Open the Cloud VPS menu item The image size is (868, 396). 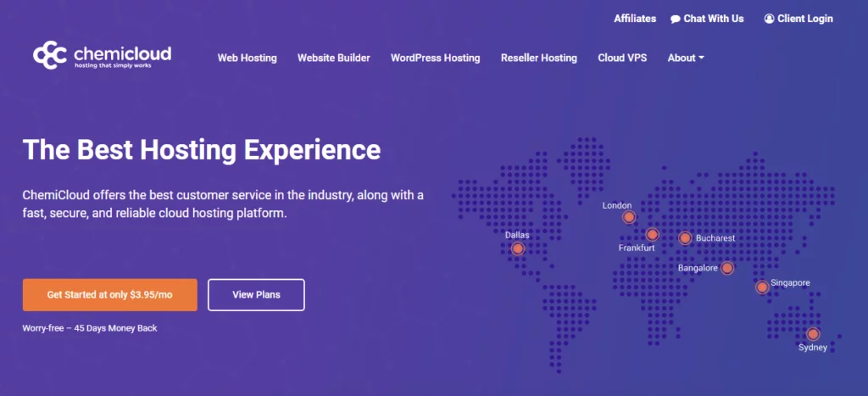[622, 58]
